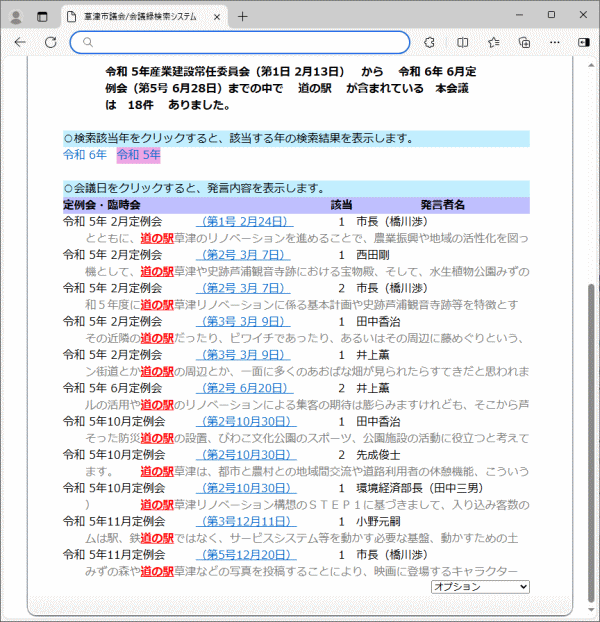This screenshot has width=600, height=622.
Task: Click the snippet starting とともに、道の駅草津
Action: coord(307,238)
